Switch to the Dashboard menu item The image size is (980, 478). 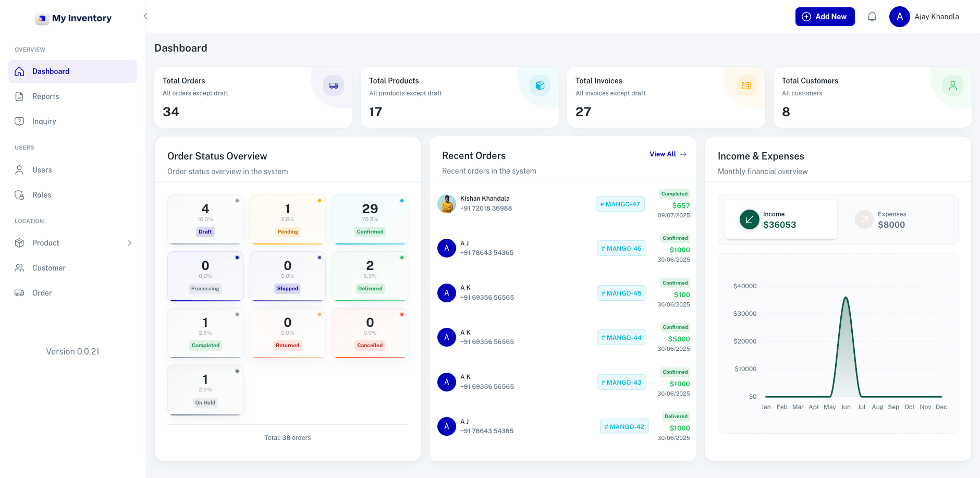coord(51,71)
